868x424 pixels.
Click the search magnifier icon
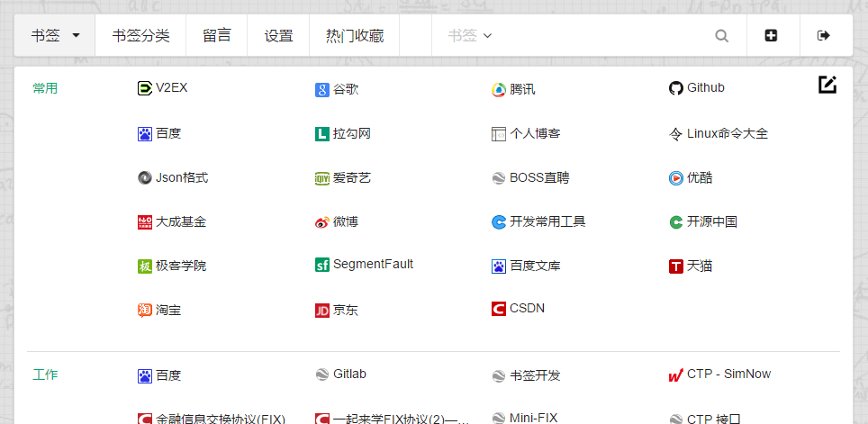pyautogui.click(x=721, y=36)
